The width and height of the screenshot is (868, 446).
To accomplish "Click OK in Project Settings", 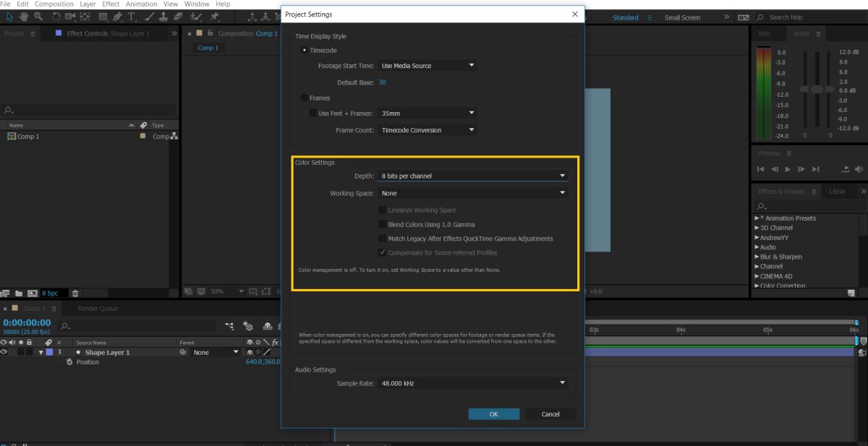I will pos(493,414).
